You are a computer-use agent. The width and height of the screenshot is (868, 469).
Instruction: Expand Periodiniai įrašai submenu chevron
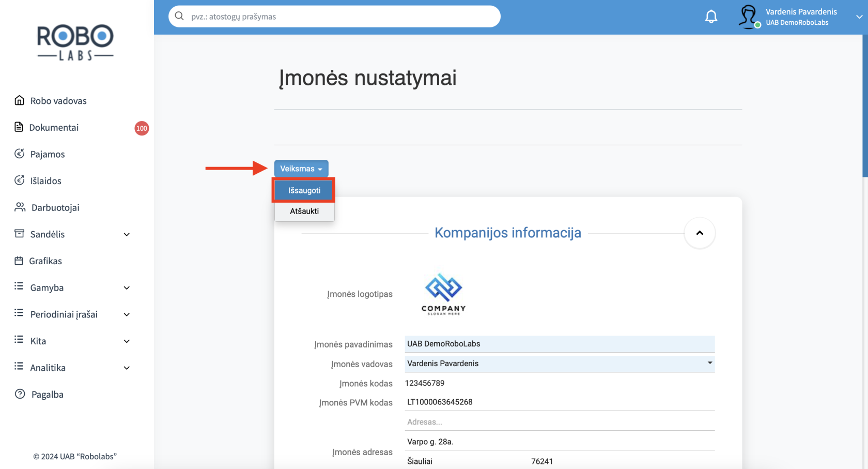click(127, 314)
